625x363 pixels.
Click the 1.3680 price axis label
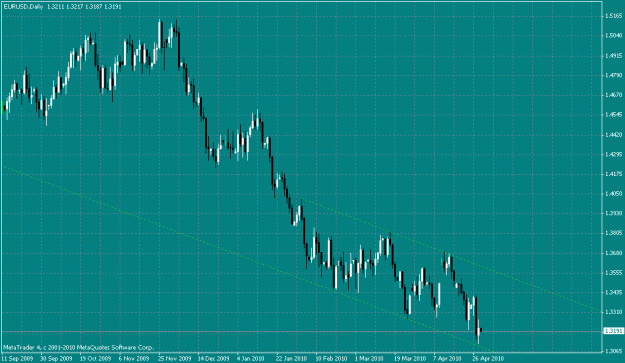(x=614, y=253)
